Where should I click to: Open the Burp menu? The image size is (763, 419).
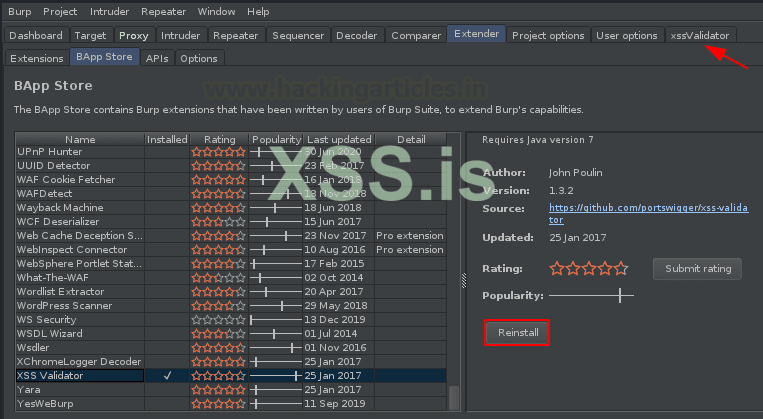pyautogui.click(x=19, y=11)
